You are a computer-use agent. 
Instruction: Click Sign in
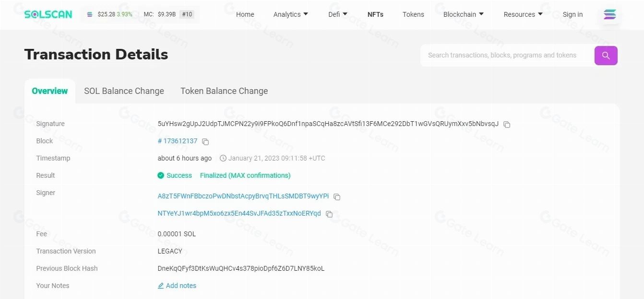572,14
